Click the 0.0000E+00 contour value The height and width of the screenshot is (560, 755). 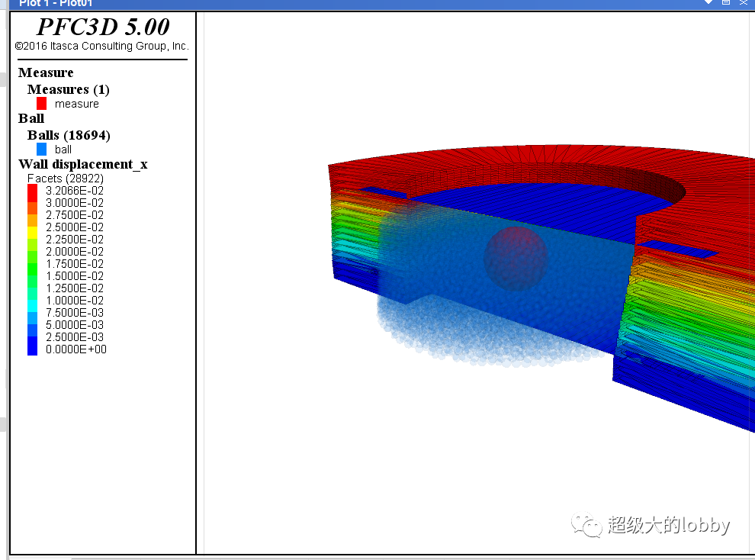pyautogui.click(x=76, y=349)
